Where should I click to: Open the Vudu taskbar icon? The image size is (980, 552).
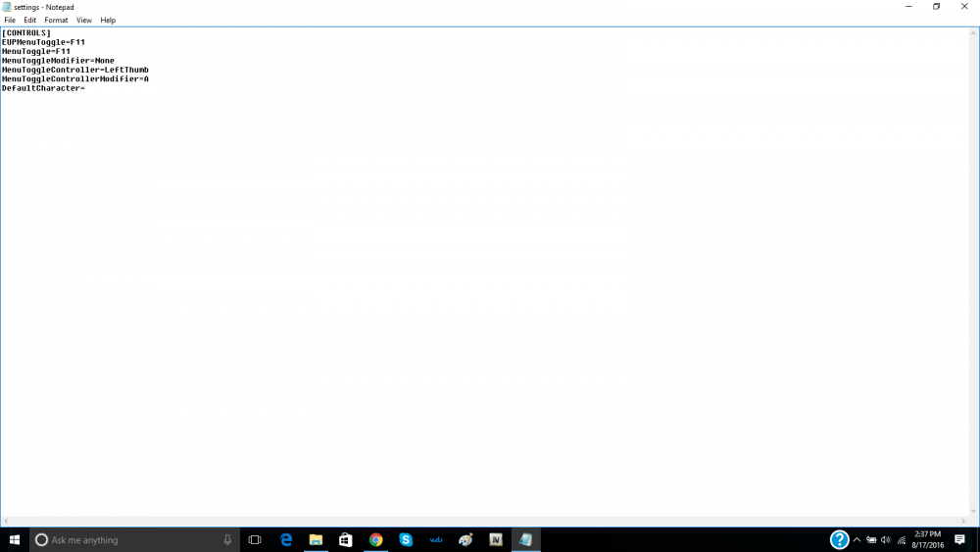436,539
